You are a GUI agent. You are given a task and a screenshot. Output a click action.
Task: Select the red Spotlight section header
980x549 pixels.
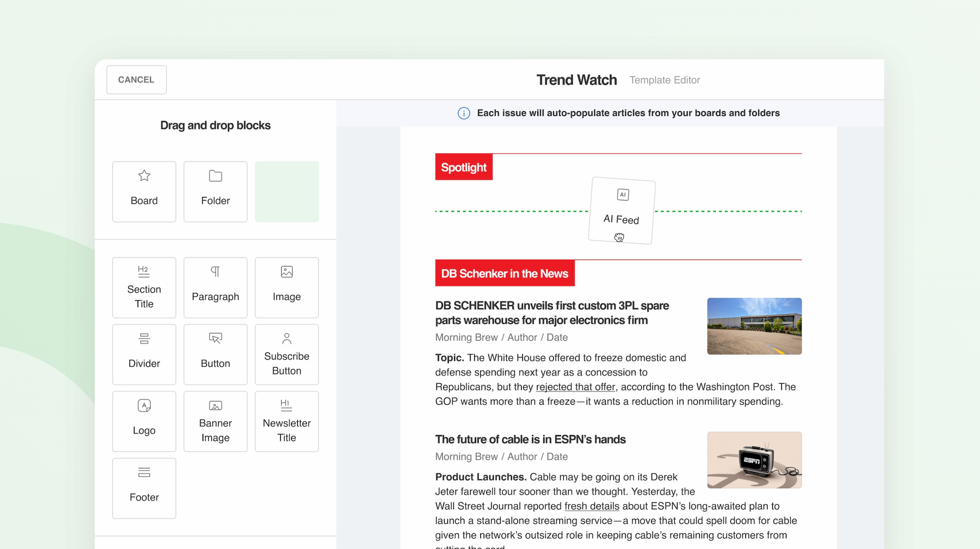tap(464, 167)
